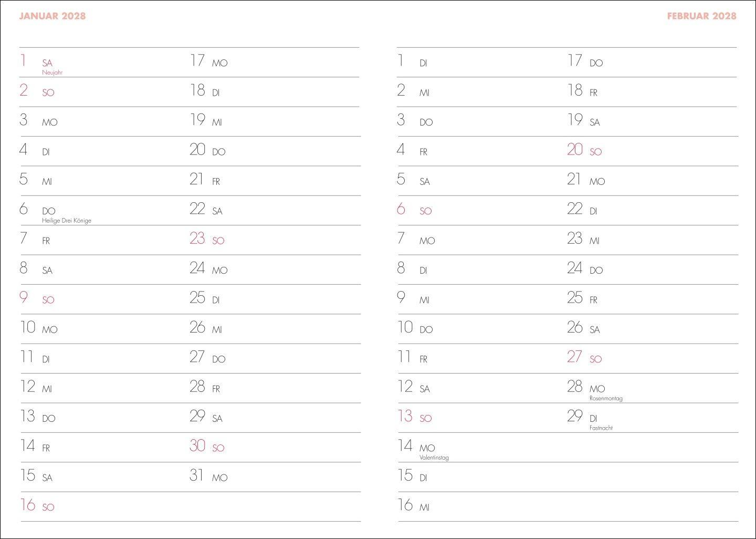Viewport: 756px width, 539px height.
Task: Click the Valentinstag label in February
Action: [x=434, y=458]
